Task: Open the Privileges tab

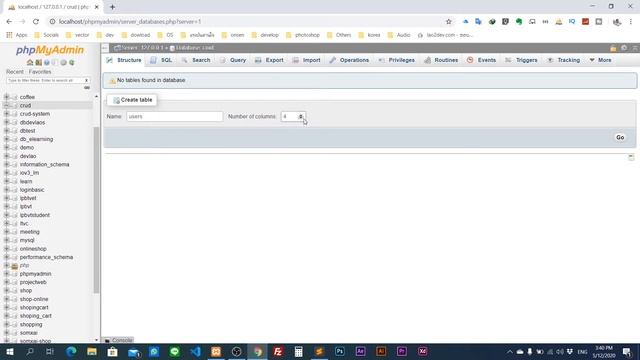Action: tap(397, 60)
